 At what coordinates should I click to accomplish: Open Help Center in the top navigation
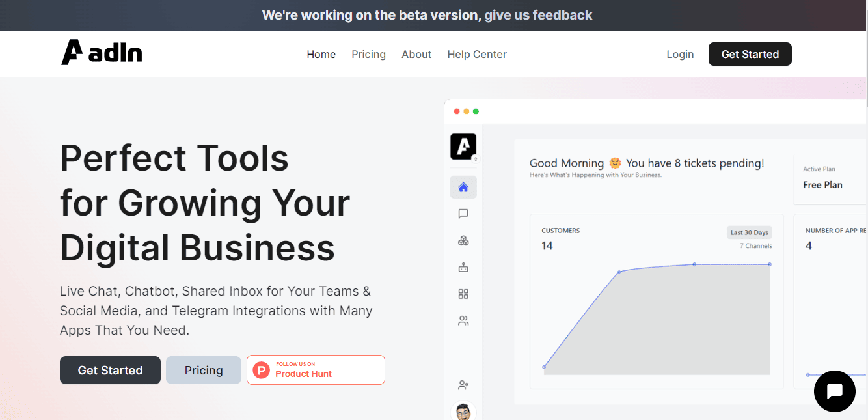pyautogui.click(x=477, y=55)
